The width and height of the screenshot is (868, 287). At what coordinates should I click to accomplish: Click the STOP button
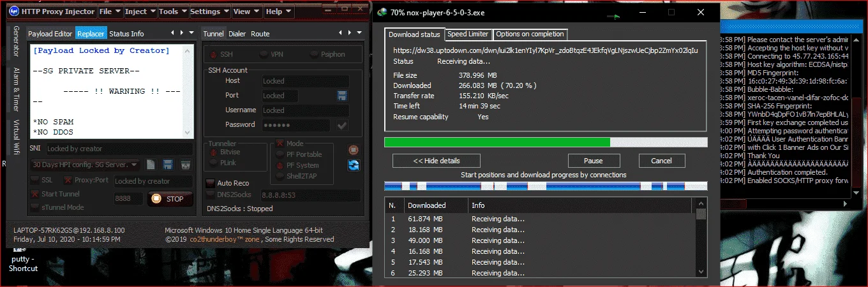[x=170, y=199]
